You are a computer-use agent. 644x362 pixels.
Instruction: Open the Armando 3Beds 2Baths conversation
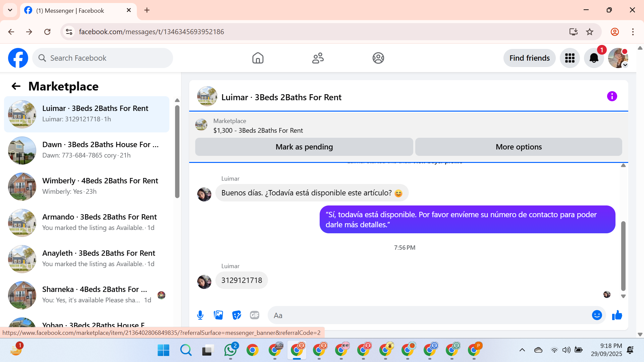point(87,223)
